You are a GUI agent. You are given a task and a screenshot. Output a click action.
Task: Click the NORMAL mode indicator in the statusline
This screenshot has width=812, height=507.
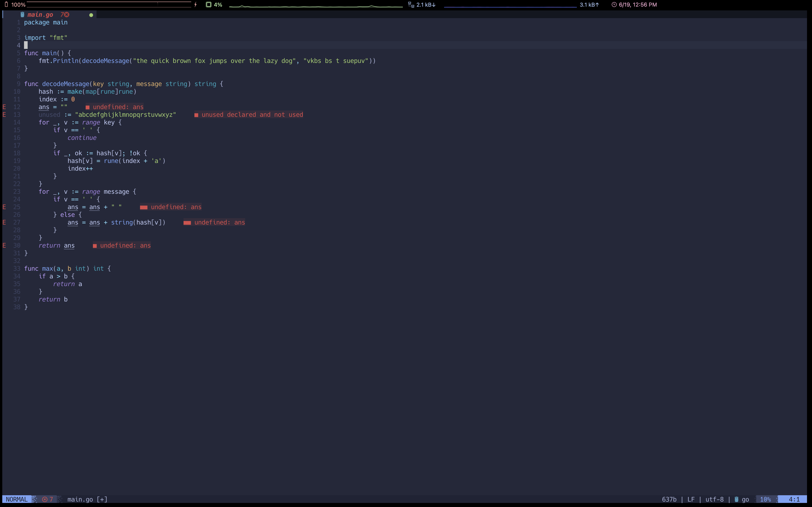tap(16, 499)
